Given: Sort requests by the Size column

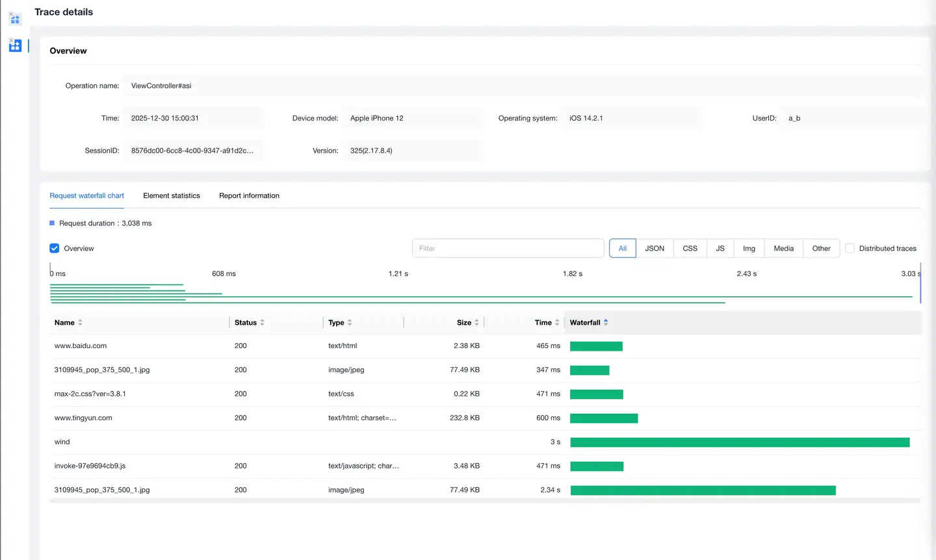Looking at the screenshot, I should 476,323.
